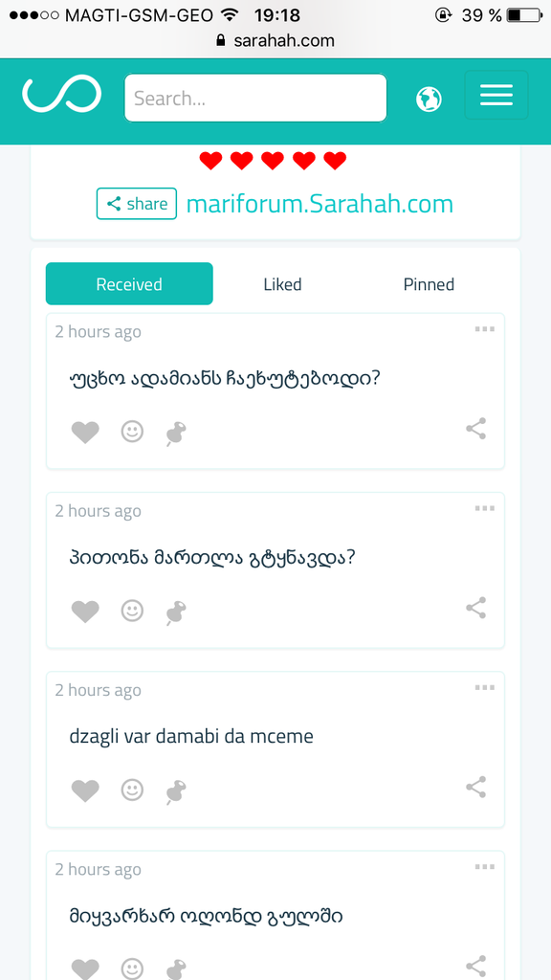Viewport: 551px width, 980px height.
Task: Tap the share profile button
Action: (136, 204)
